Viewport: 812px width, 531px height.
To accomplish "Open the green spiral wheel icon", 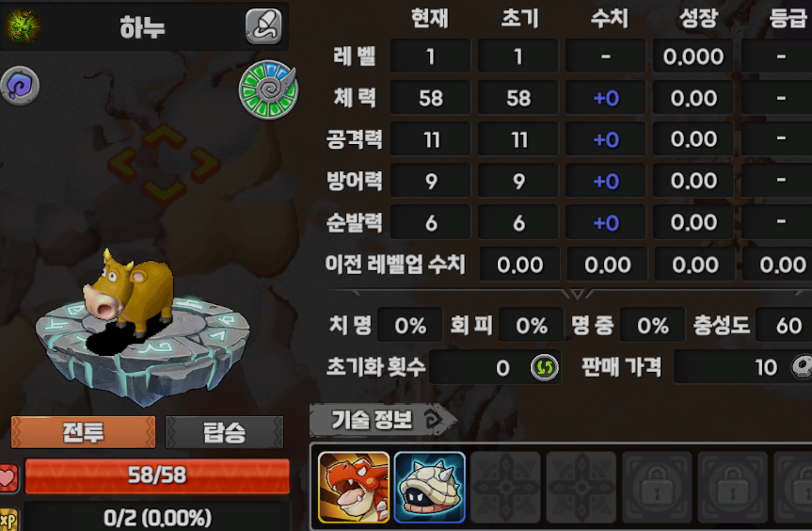I will point(268,89).
